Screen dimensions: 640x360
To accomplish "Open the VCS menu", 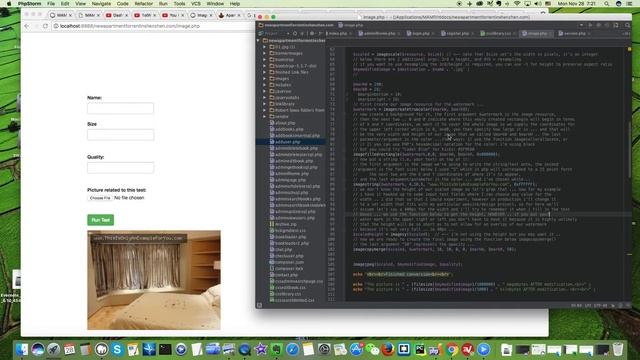I will pos(196,4).
